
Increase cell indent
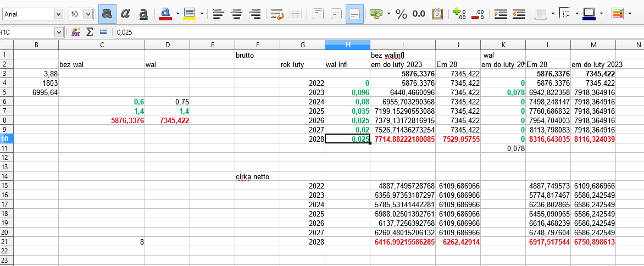500,14
